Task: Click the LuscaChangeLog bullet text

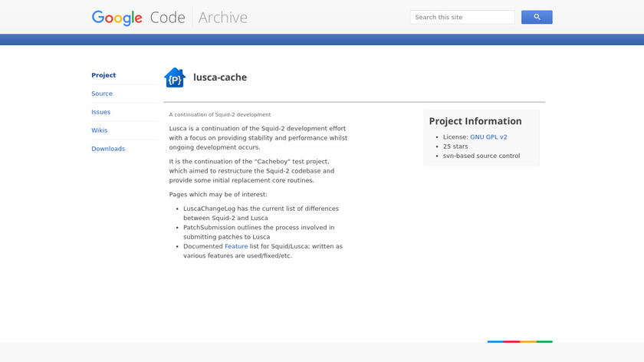Action: coord(261,213)
